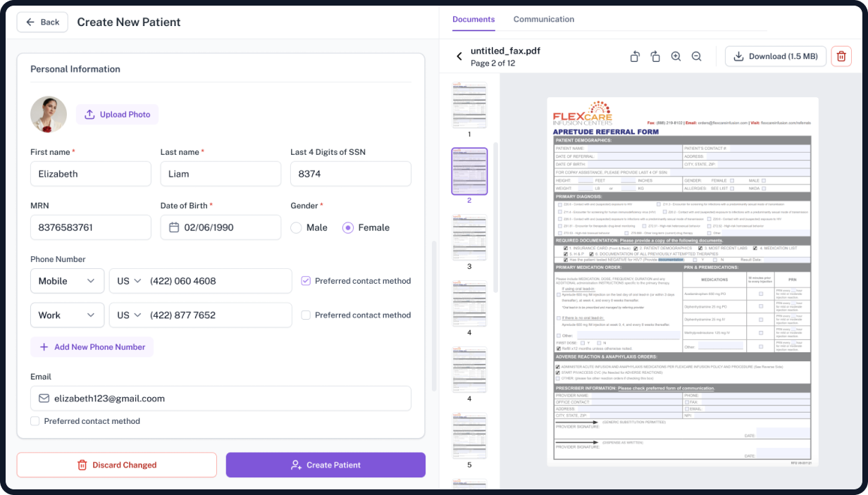Delete the fax using red trash icon
868x495 pixels.
click(841, 56)
